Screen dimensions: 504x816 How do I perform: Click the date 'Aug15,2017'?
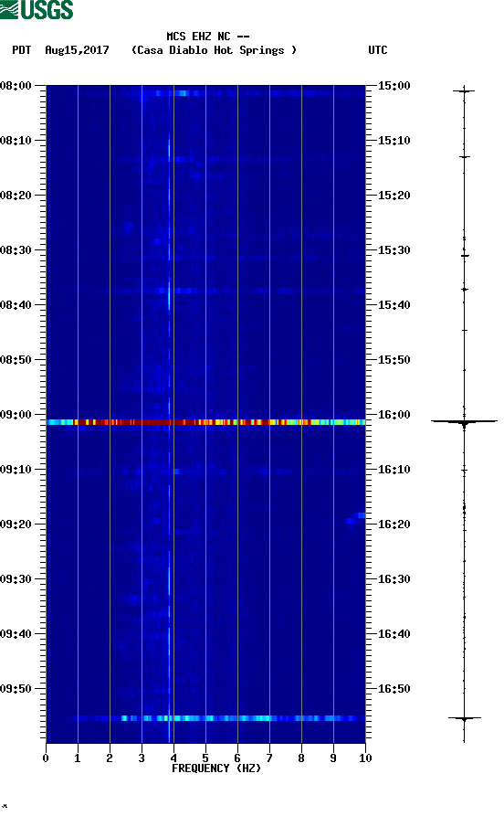tap(77, 50)
